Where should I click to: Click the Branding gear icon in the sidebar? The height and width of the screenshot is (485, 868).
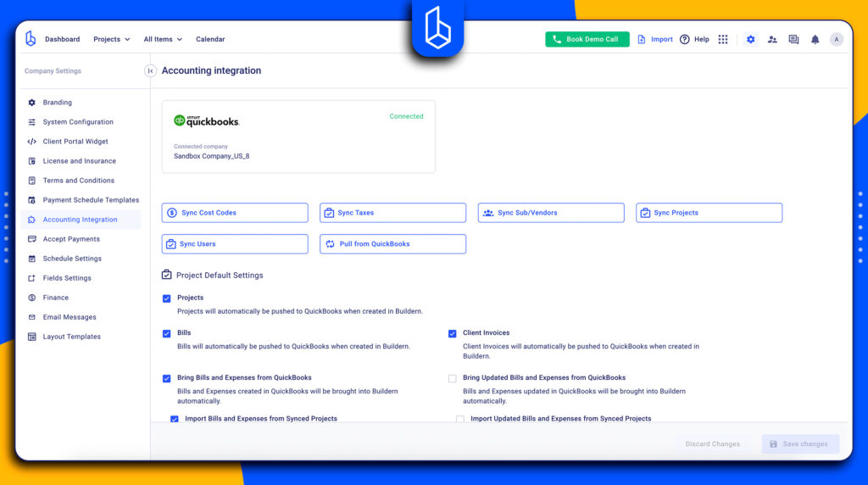click(x=31, y=103)
